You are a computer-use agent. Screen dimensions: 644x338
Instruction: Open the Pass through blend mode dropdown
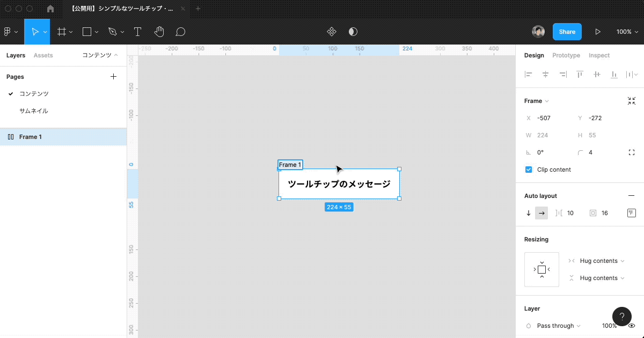point(557,326)
